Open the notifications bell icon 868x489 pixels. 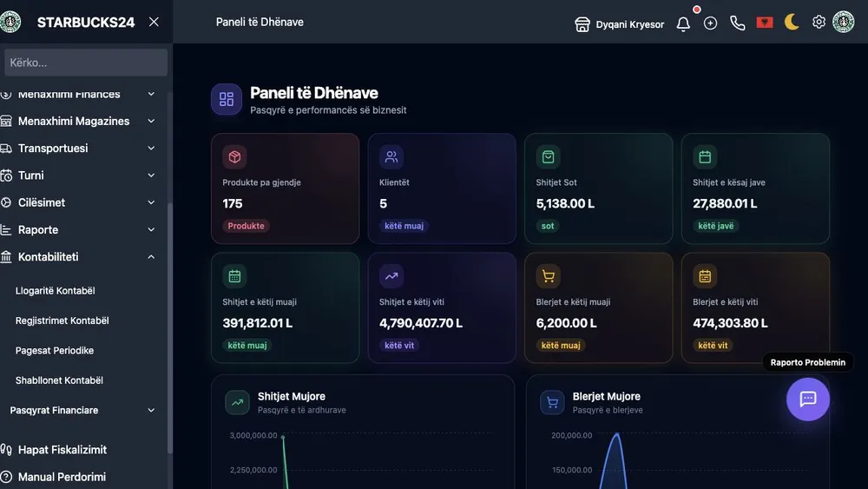tap(683, 23)
